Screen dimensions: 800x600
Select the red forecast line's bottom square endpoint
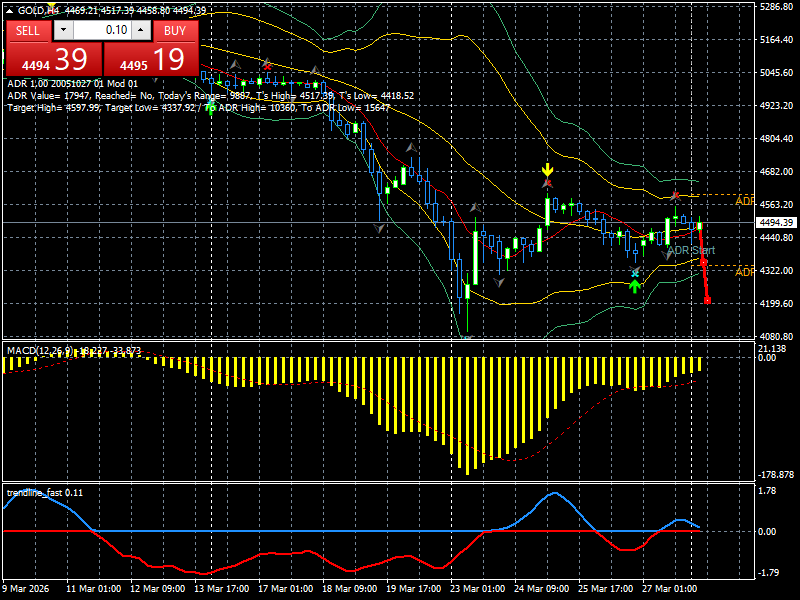coord(707,301)
